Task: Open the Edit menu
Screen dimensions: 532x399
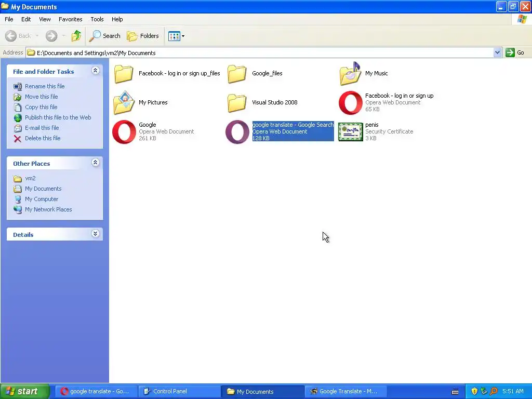Action: (x=26, y=19)
